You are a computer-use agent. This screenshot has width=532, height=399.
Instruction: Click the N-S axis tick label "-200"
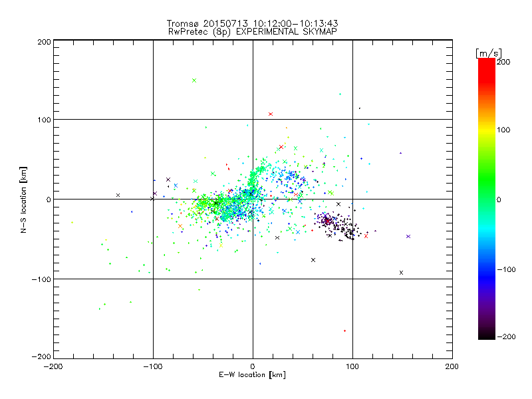coord(41,357)
